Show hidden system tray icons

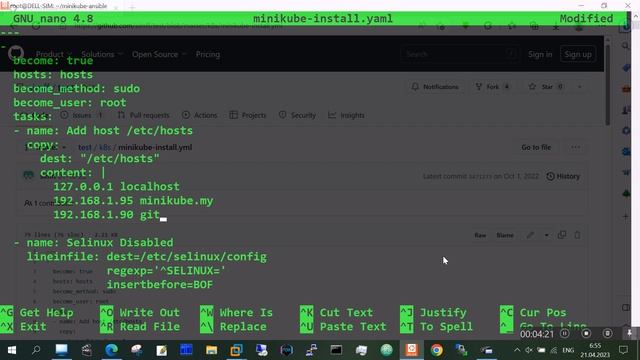coord(517,350)
